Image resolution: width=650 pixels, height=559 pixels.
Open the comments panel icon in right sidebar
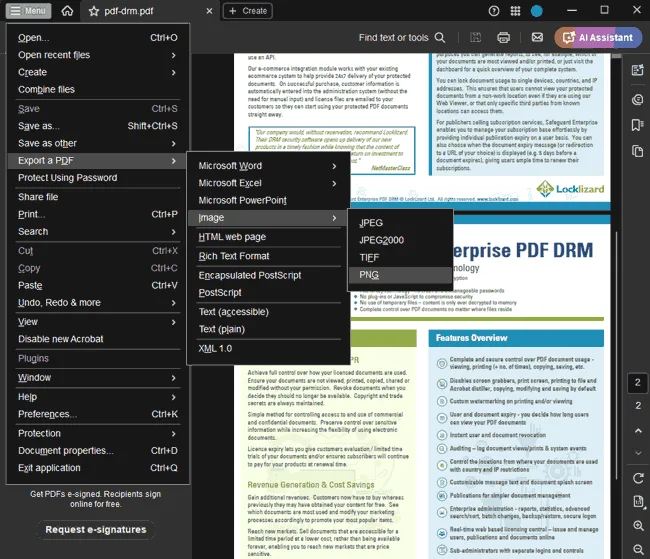[638, 100]
